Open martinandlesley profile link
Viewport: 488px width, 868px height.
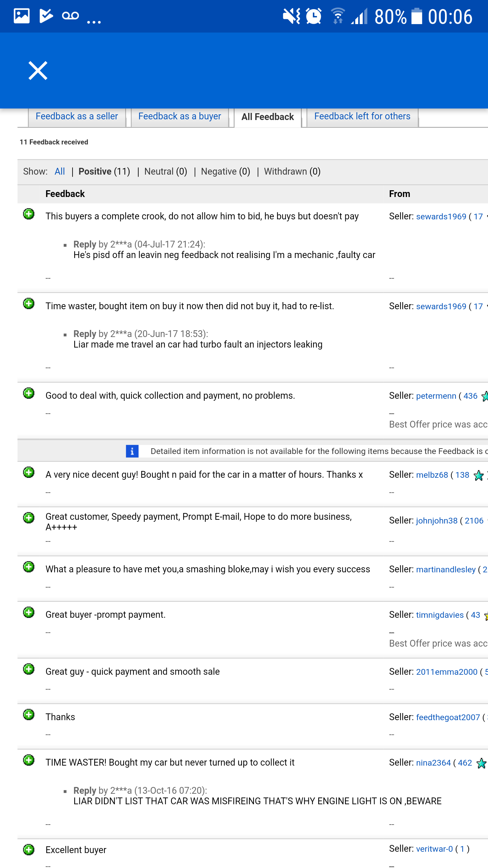(446, 570)
